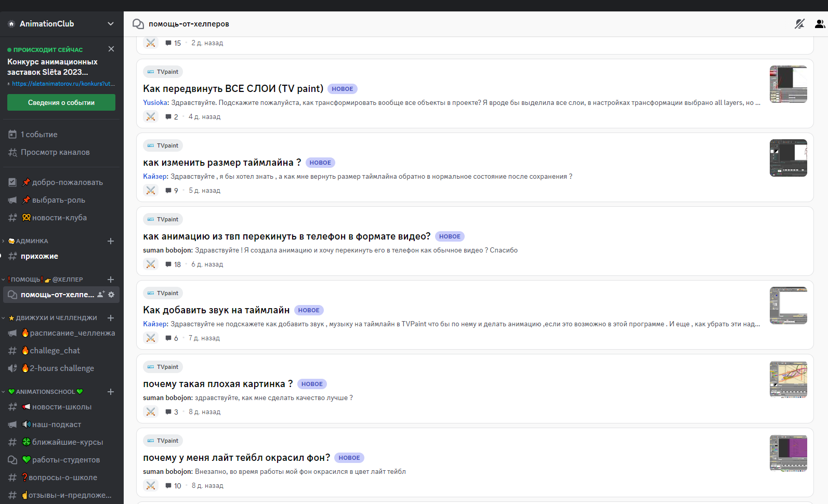Image resolution: width=828 pixels, height=504 pixels.
Task: Toggle notification mute bell in header
Action: (800, 24)
